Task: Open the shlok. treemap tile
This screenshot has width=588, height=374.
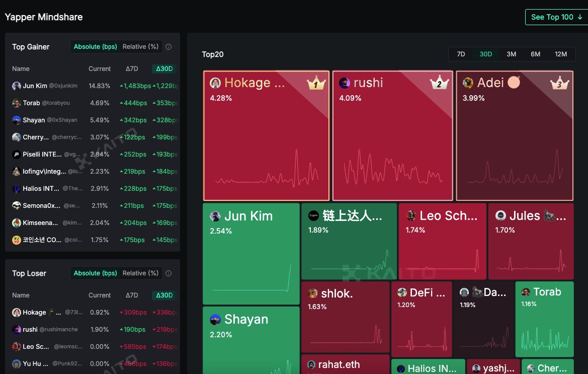Action: click(x=346, y=317)
